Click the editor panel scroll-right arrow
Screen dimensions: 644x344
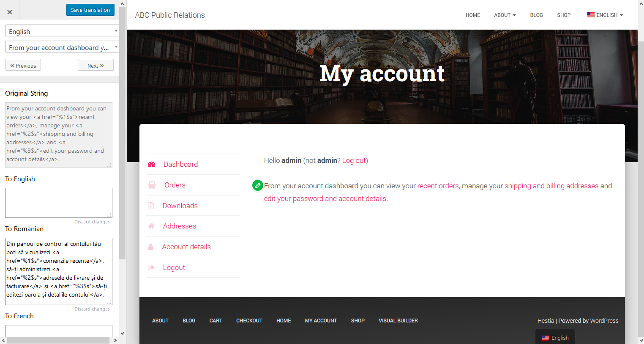click(x=115, y=341)
